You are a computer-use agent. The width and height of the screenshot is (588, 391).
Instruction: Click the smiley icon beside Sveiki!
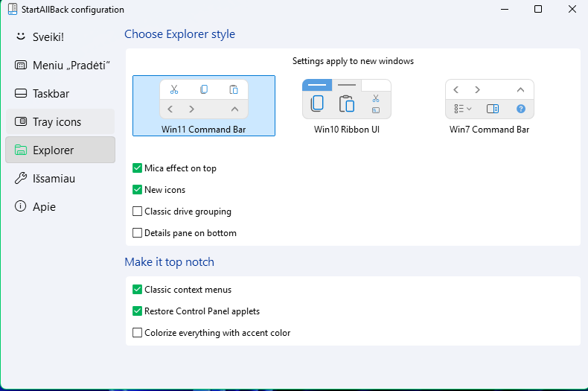21,36
